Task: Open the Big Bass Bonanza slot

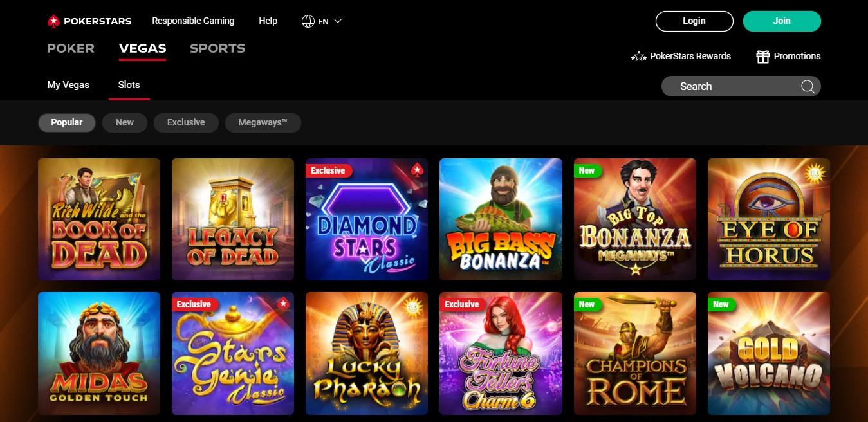Action: pyautogui.click(x=501, y=219)
